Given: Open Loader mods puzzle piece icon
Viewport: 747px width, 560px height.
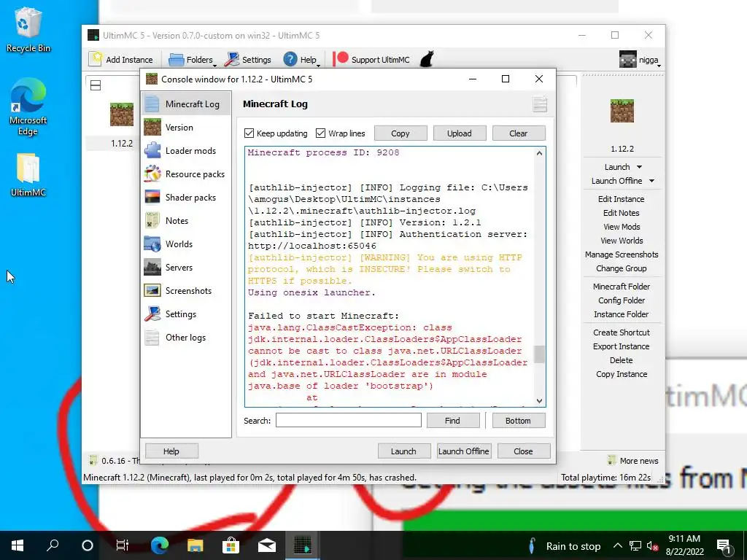Looking at the screenshot, I should (x=152, y=150).
